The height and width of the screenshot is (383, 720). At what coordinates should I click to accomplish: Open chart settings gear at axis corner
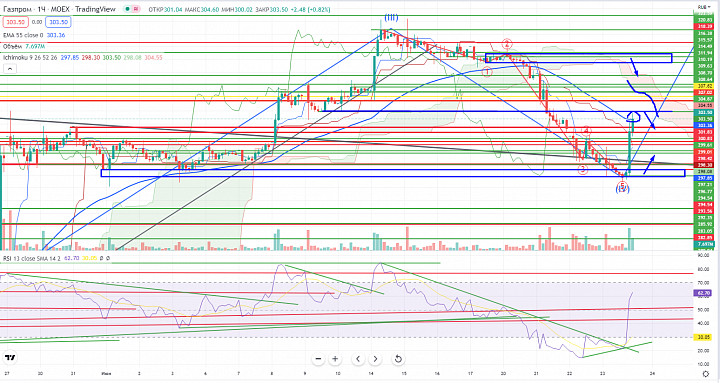(706, 374)
